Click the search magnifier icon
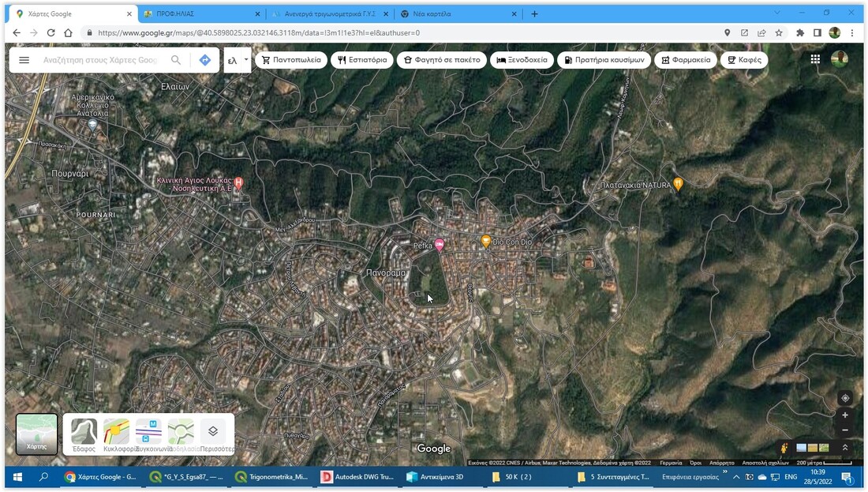The width and height of the screenshot is (868, 492). 176,60
